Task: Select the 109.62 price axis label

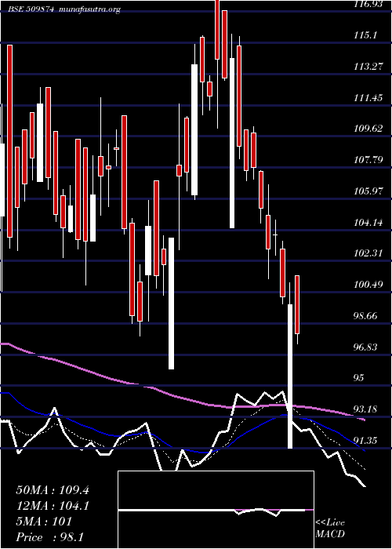Action: tap(368, 129)
